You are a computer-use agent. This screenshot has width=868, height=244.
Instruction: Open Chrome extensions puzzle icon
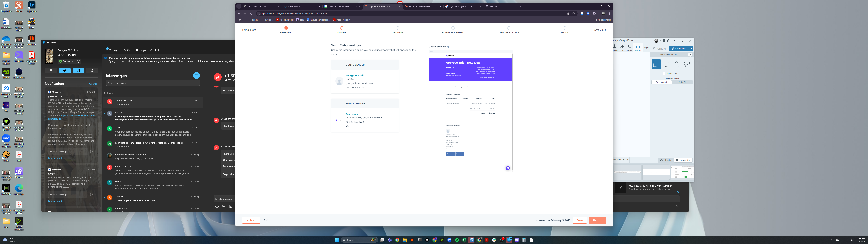pos(594,14)
